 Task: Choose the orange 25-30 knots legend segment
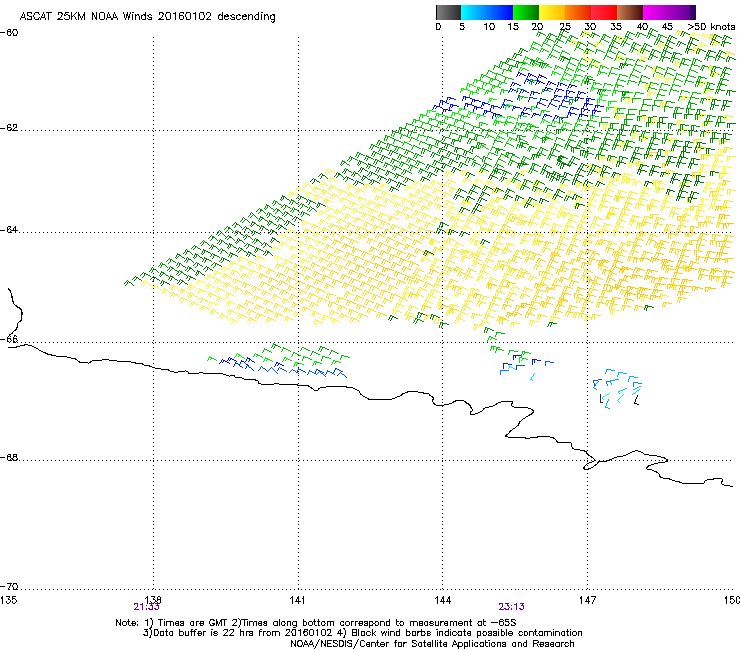(x=578, y=12)
